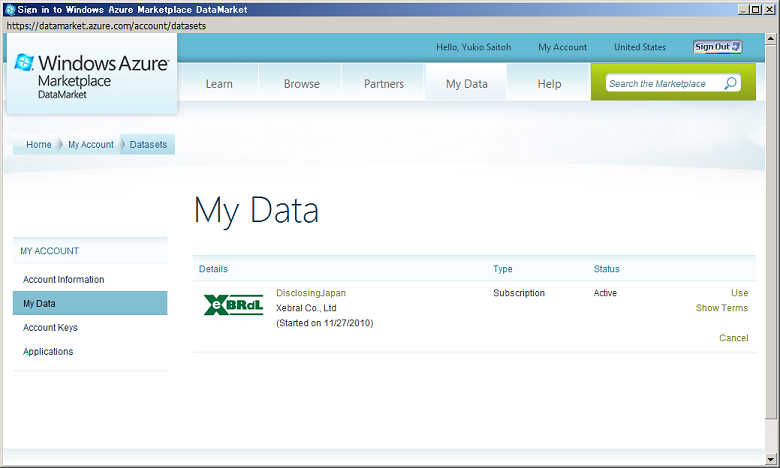Screen dimensions: 780x468
Task: Select My Data in sidebar
Action: point(90,303)
